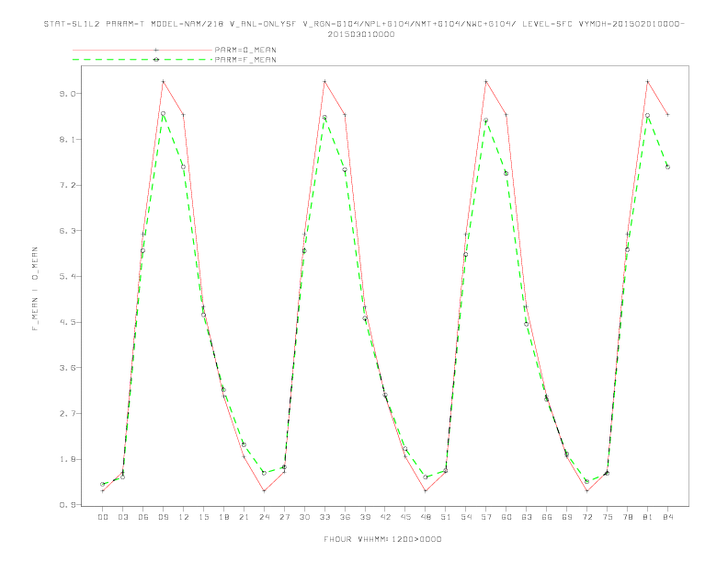Click O_MEAN plus marker at hour 24
728x563 pixels.
[264, 491]
